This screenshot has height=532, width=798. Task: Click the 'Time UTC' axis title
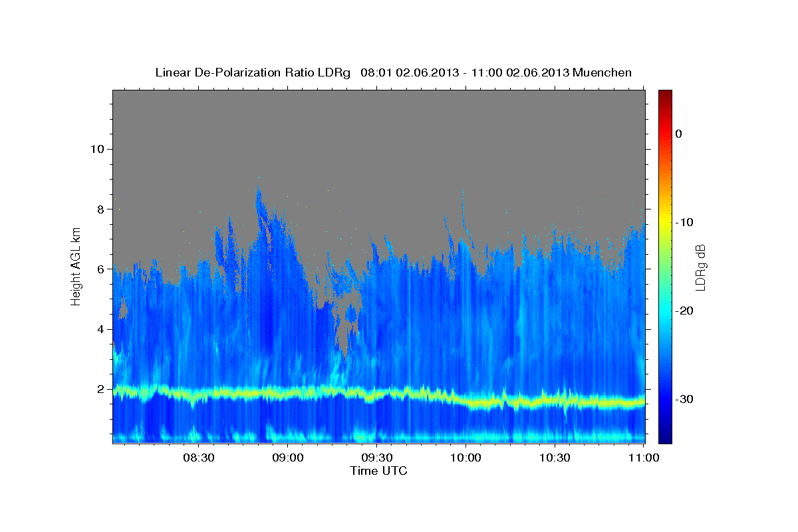[378, 471]
